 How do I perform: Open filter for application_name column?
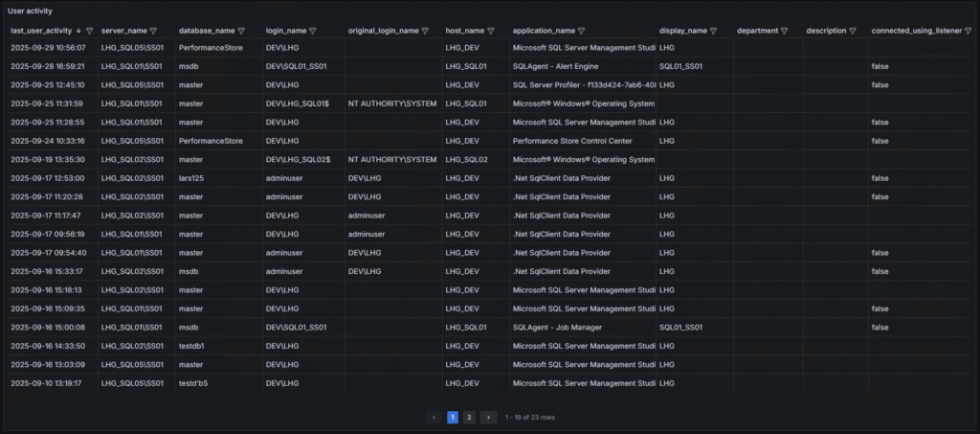581,31
